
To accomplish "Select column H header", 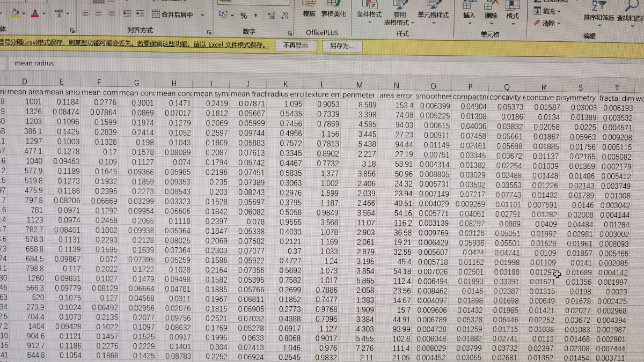I will coord(174,83).
